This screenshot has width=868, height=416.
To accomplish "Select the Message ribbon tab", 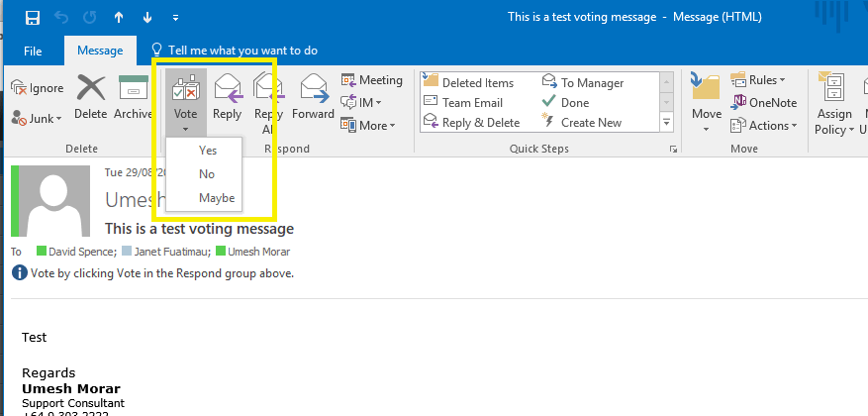I will pyautogui.click(x=100, y=51).
